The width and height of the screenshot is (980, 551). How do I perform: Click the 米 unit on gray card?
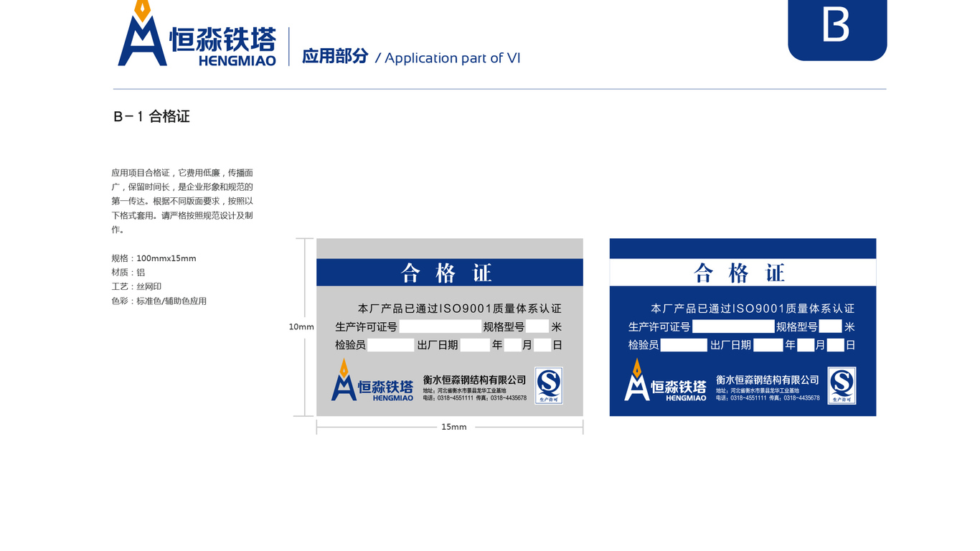coord(557,327)
